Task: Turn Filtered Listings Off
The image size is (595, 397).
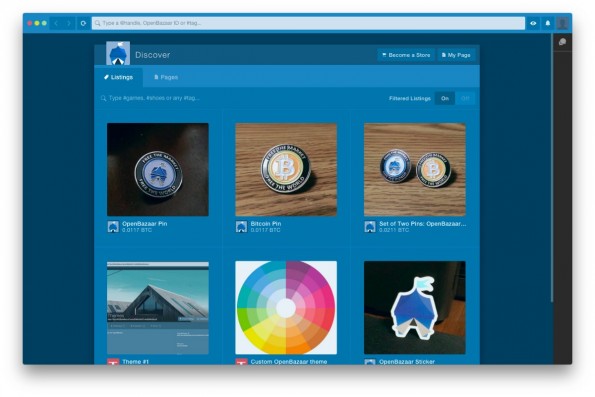Action: (x=465, y=98)
